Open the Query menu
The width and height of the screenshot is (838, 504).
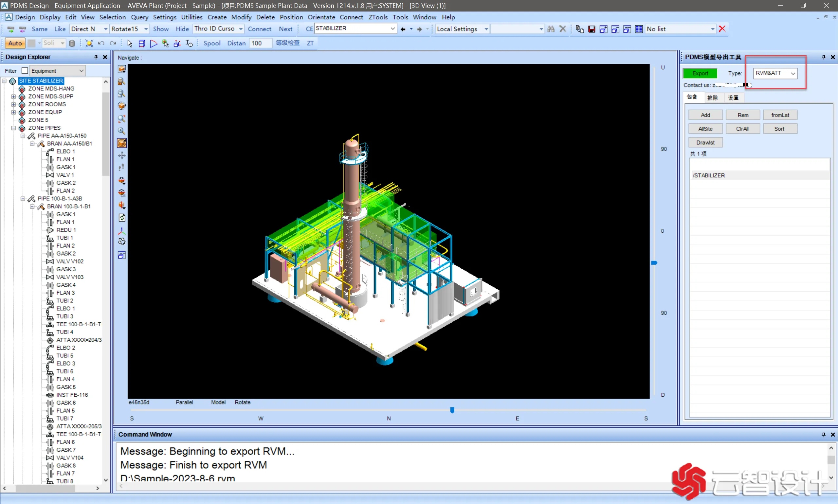[x=139, y=17]
